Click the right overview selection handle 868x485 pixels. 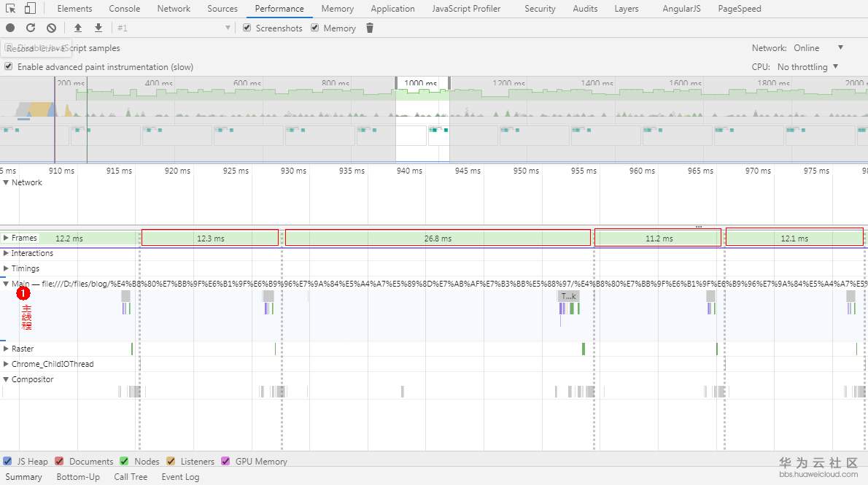click(449, 83)
